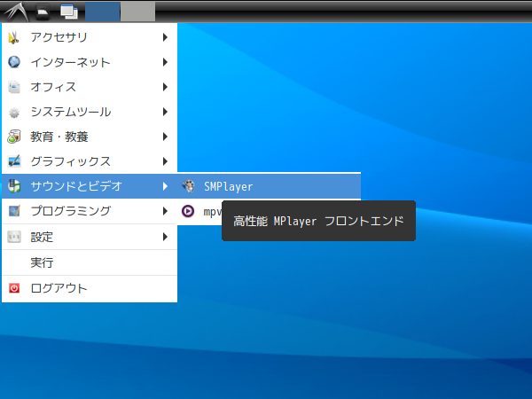Expand the オフィス submenu arrow
This screenshot has width=532, height=399.
tap(165, 87)
